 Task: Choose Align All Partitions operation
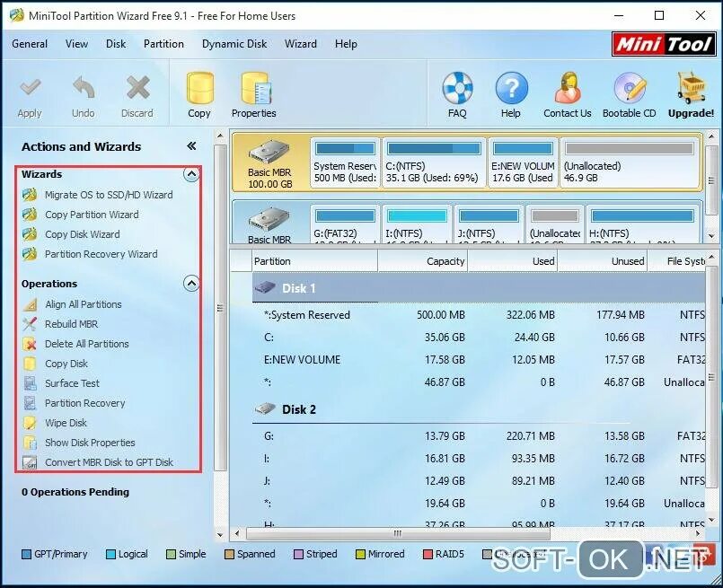(x=84, y=304)
